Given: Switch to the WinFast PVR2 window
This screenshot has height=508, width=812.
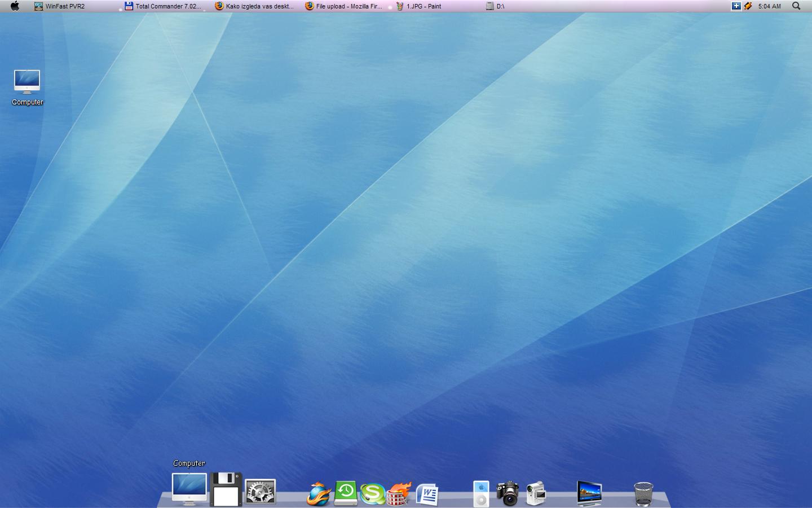Looking at the screenshot, I should click(x=60, y=6).
